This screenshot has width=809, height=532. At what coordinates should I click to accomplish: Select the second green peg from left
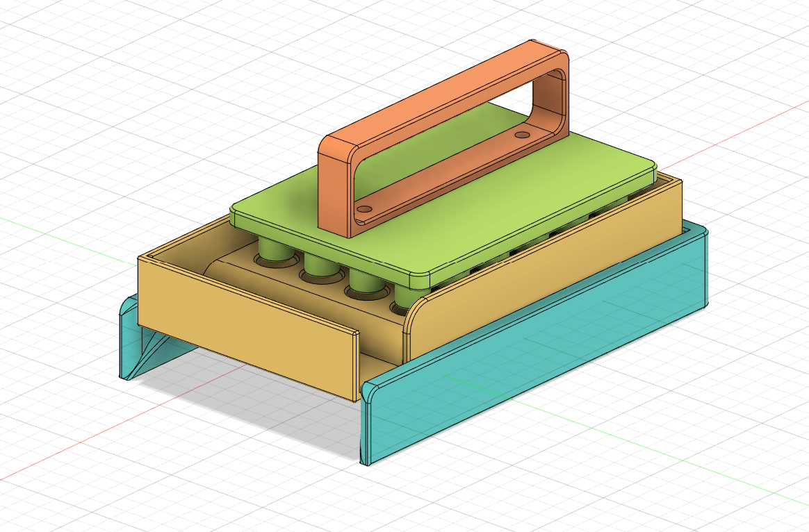[x=321, y=267]
